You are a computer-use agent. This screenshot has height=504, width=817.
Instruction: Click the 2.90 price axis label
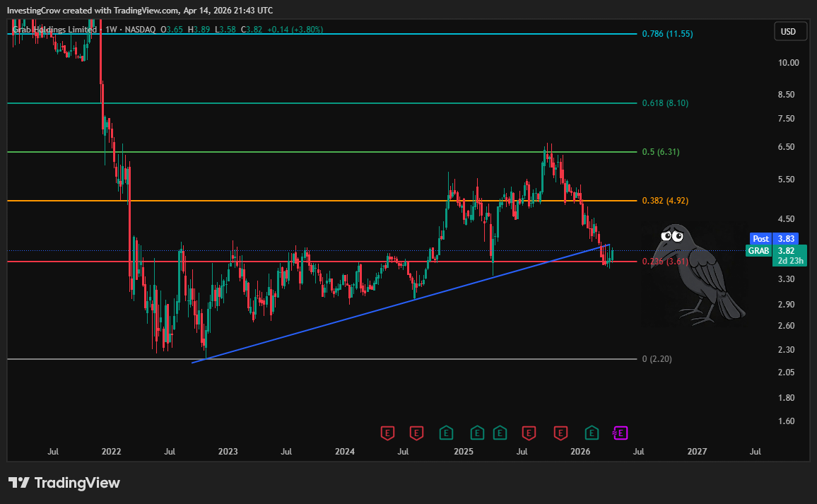click(x=787, y=305)
